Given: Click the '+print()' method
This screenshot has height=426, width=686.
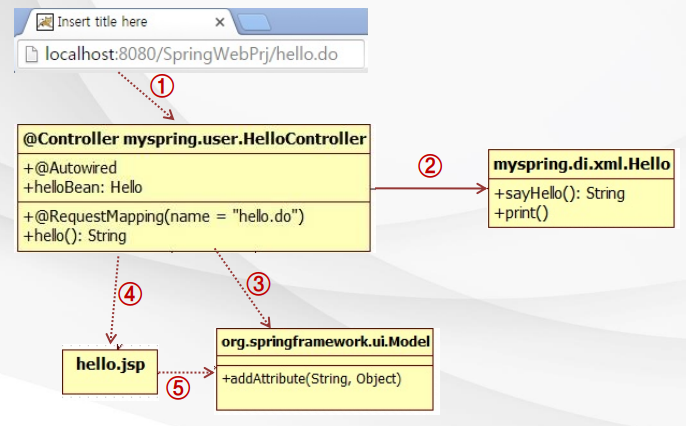Looking at the screenshot, I should [x=521, y=213].
